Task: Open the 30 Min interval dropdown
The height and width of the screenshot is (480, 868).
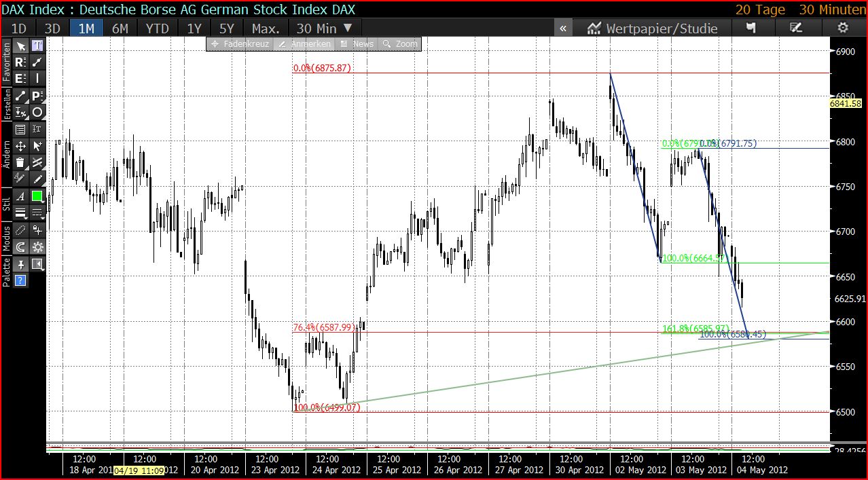Action: point(324,28)
